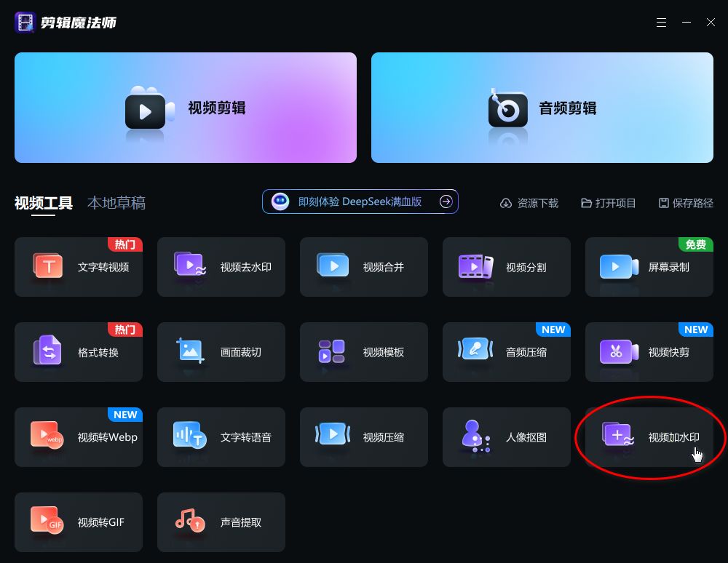Image resolution: width=728 pixels, height=563 pixels.
Task: Click the 保存路径 save disk icon
Action: point(664,203)
